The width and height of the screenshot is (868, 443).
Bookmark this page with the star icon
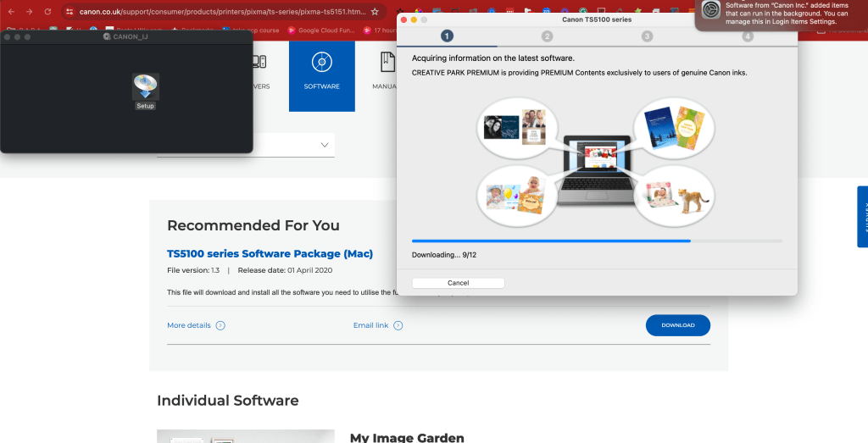pos(375,12)
